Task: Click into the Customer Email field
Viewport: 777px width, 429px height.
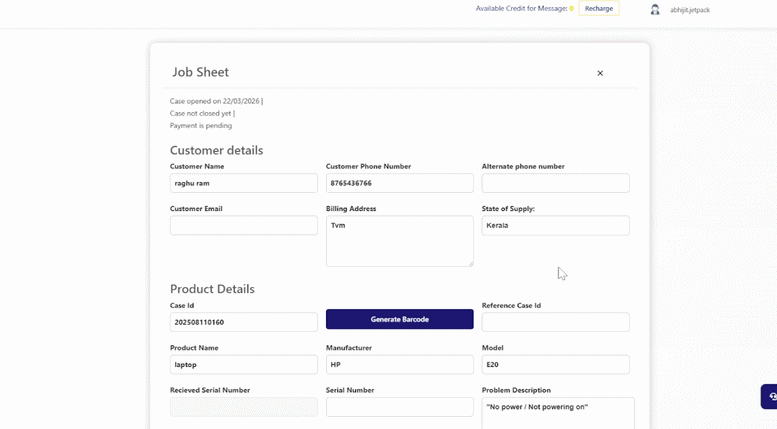Action: point(244,225)
